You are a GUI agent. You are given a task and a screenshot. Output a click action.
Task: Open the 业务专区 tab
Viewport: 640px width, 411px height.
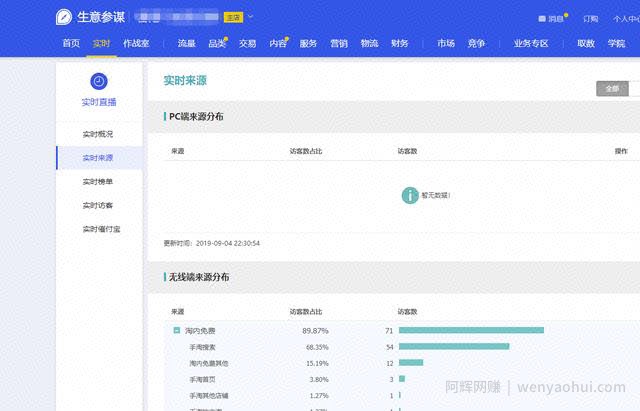pos(531,43)
